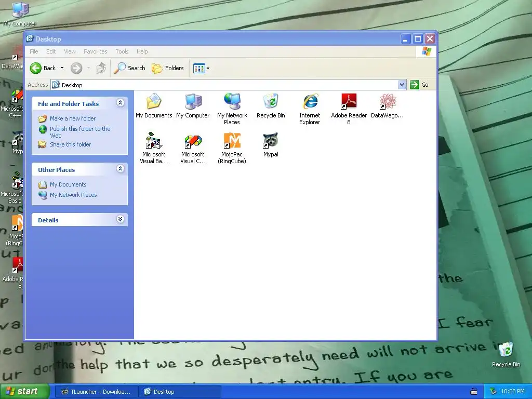The image size is (532, 399).
Task: Open the Edit menu
Action: click(x=51, y=51)
